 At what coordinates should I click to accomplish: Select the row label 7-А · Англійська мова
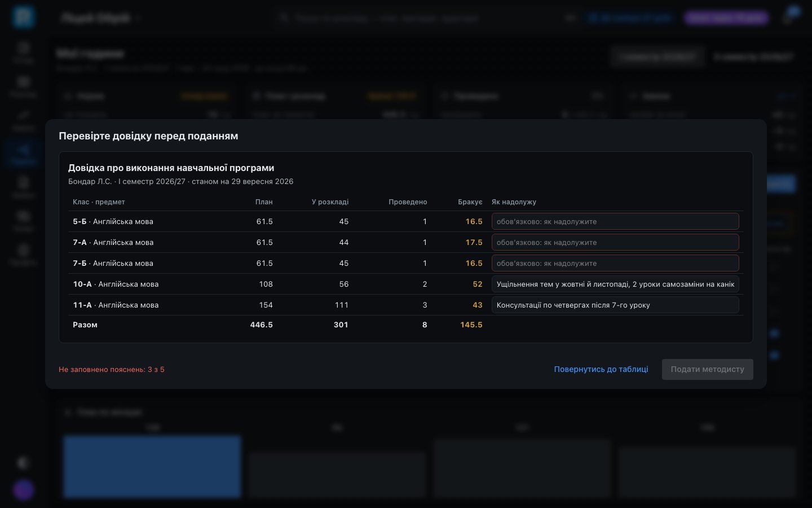tap(113, 242)
